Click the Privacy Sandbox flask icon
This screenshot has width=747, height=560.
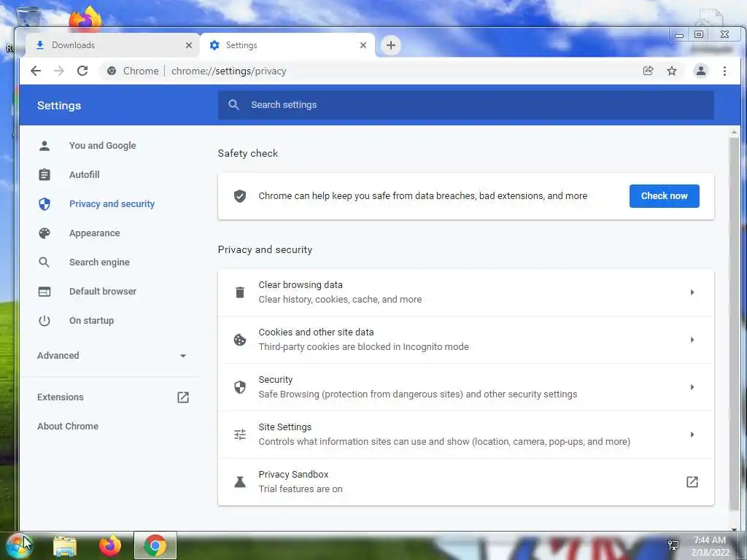240,482
